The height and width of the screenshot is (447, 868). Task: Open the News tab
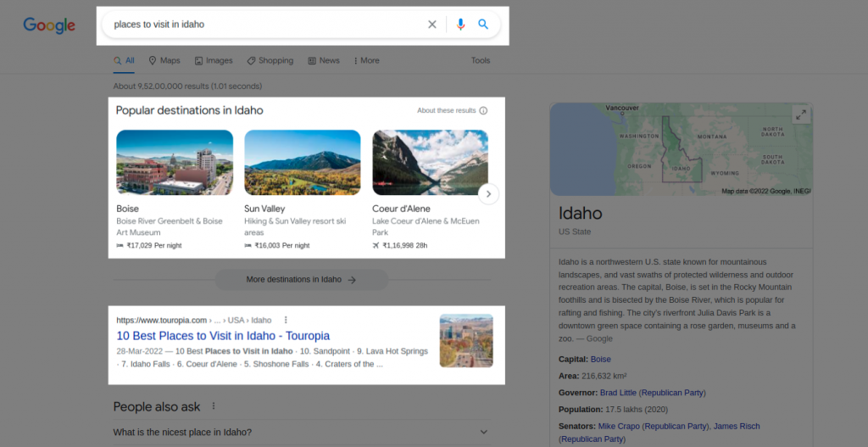(x=324, y=60)
